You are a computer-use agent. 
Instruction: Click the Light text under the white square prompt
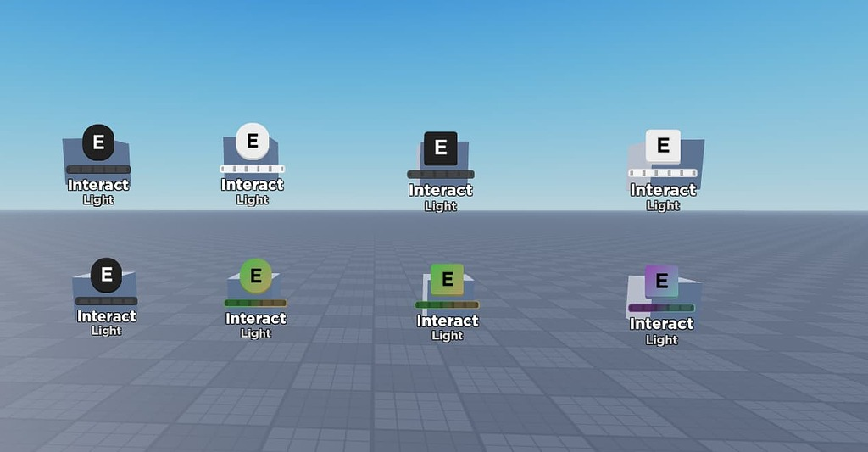pos(663,205)
